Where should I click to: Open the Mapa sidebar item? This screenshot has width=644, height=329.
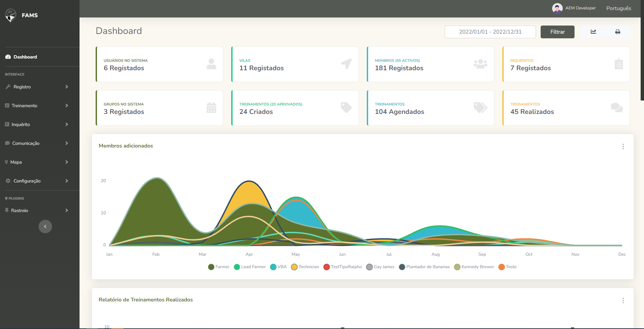click(x=37, y=162)
